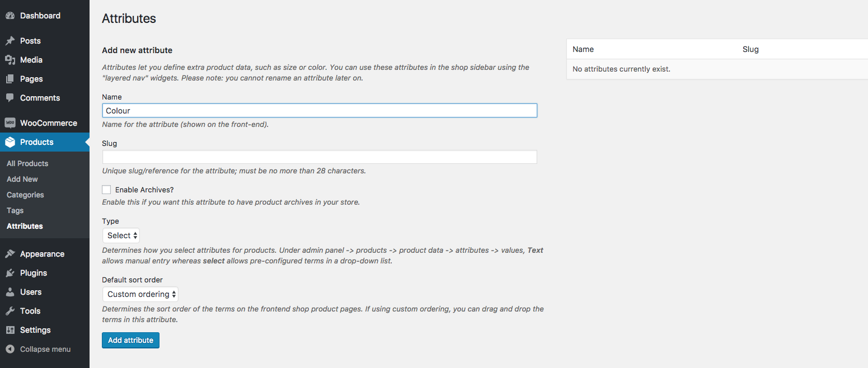This screenshot has width=868, height=368.
Task: Open the Default sort order dropdown
Action: click(140, 294)
